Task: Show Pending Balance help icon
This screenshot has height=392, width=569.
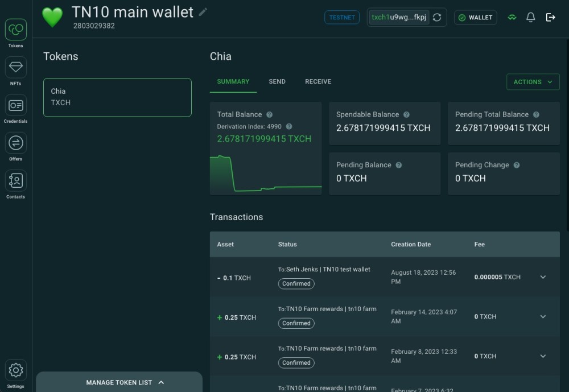Action: click(x=398, y=165)
